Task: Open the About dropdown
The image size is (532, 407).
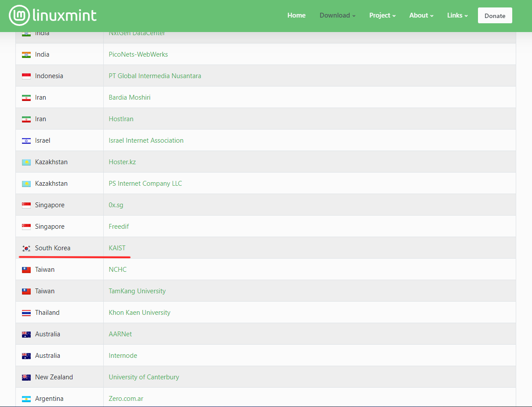Action: 421,15
